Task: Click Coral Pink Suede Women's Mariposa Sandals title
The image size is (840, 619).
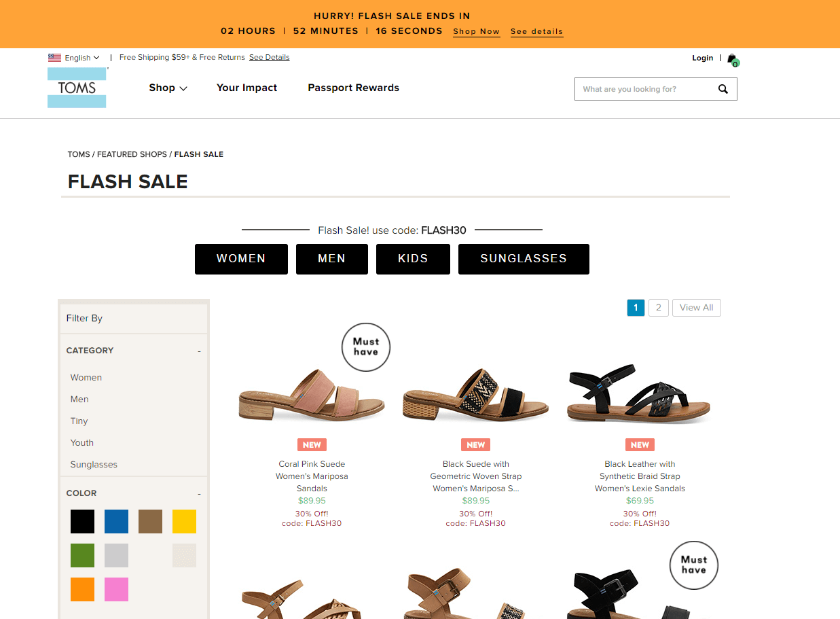Action: (312, 476)
